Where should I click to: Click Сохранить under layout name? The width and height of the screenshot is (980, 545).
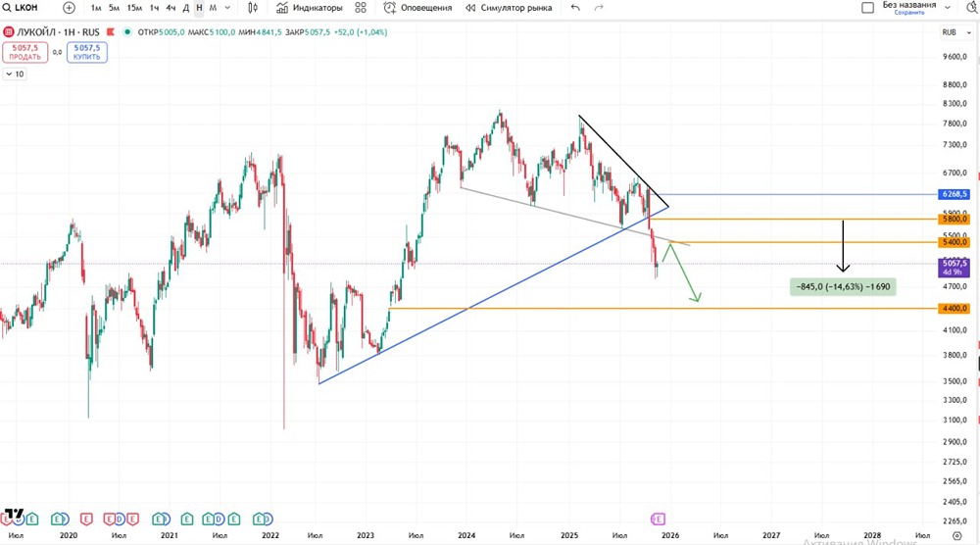click(909, 13)
